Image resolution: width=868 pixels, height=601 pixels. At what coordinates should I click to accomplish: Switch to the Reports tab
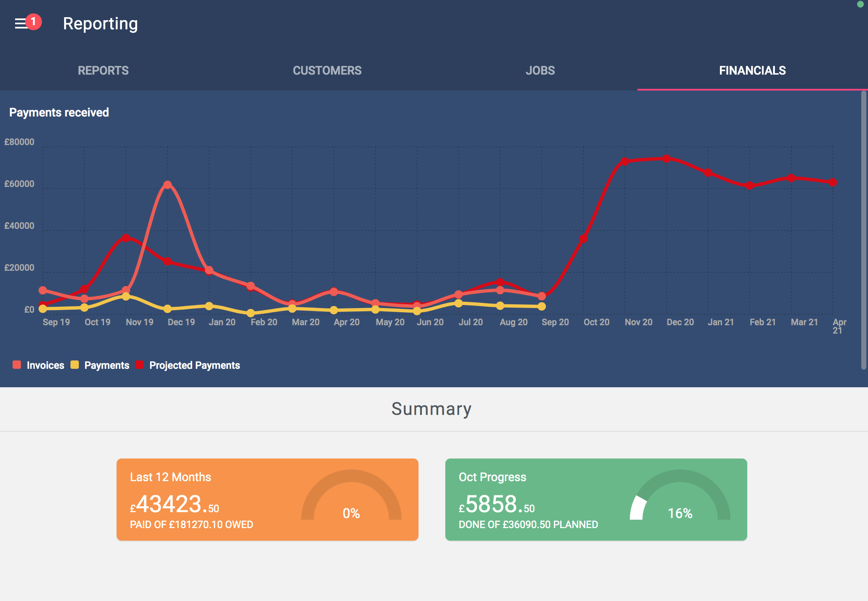103,70
